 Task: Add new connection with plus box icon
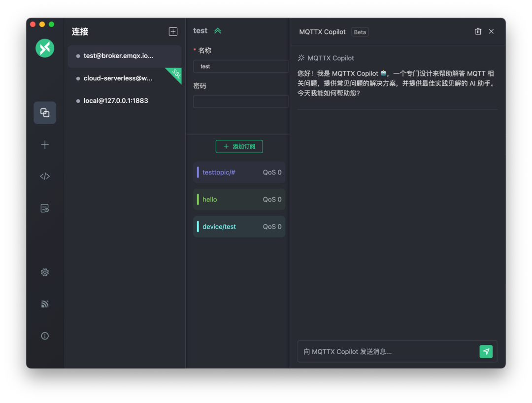[173, 32]
